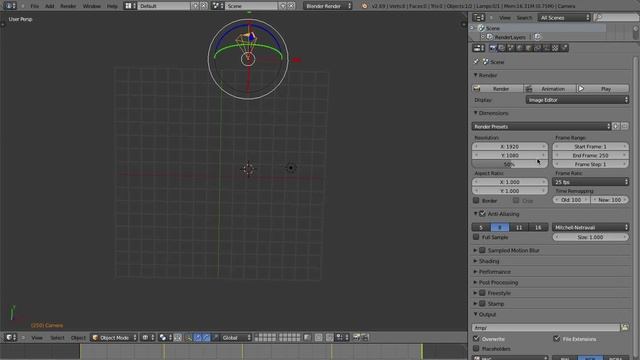Select 11 anti-aliasing samples
Image resolution: width=640 pixels, height=360 pixels.
[519, 227]
